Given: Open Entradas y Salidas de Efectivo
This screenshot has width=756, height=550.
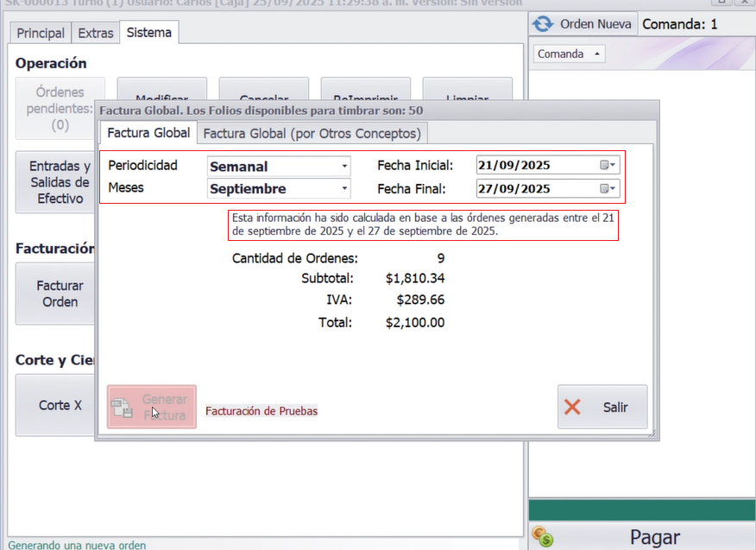Looking at the screenshot, I should pyautogui.click(x=58, y=182).
